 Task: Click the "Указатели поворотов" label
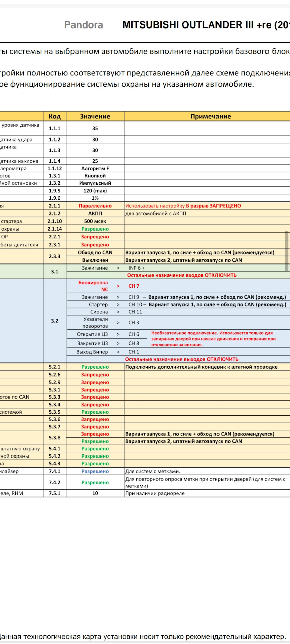click(x=95, y=323)
